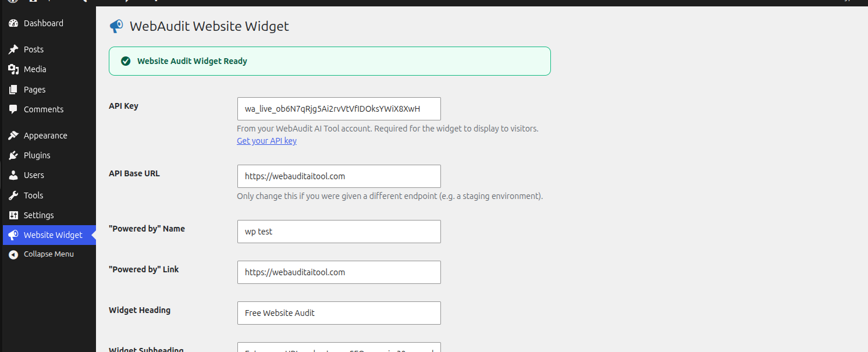Click the Collapse Menu arrow icon
The width and height of the screenshot is (868, 352).
point(13,254)
